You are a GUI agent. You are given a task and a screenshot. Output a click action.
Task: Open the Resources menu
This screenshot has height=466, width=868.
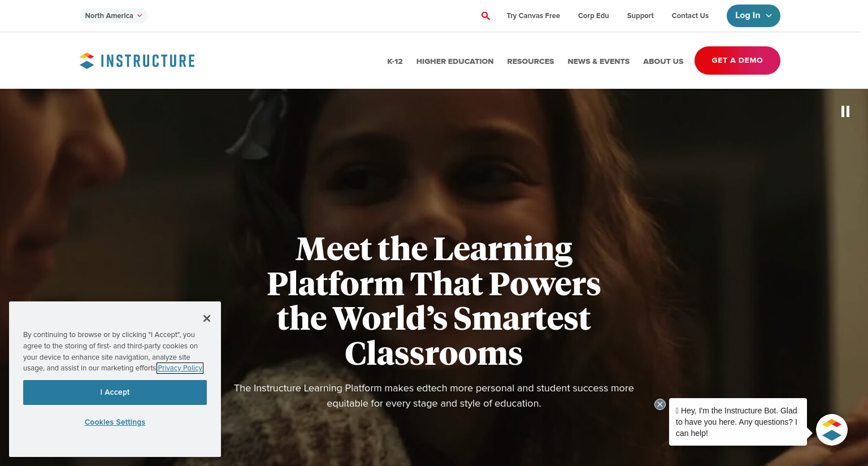point(531,61)
